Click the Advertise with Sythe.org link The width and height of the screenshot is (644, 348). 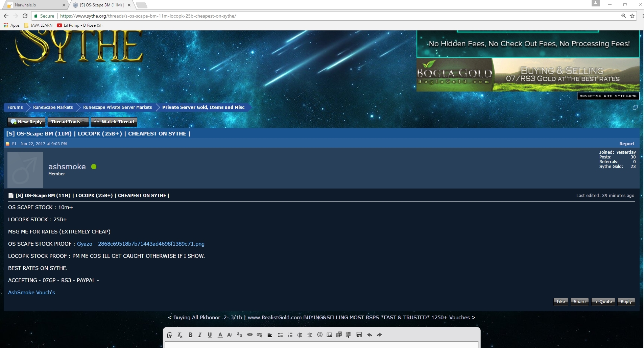point(608,96)
